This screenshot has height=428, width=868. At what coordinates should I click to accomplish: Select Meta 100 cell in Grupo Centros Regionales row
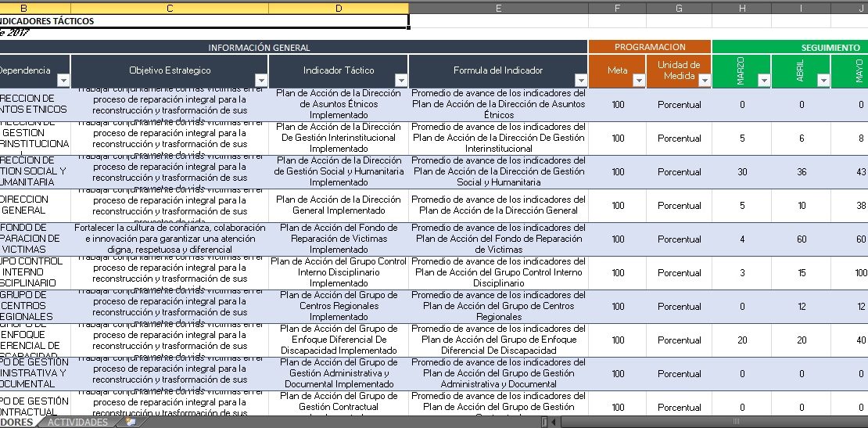[x=617, y=306]
